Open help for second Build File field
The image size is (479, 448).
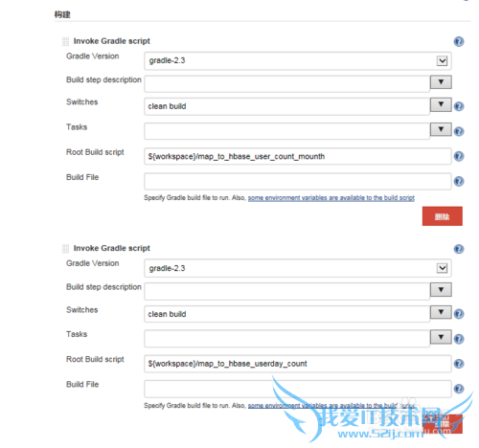(x=459, y=389)
